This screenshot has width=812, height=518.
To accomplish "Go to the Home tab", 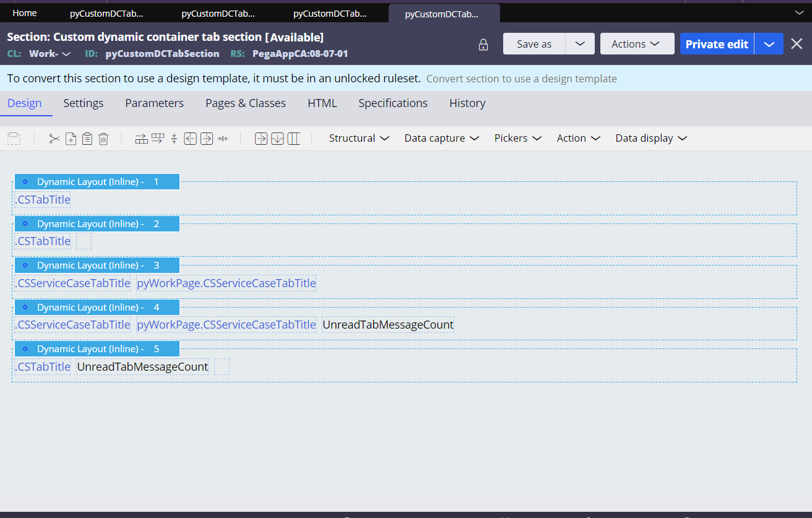I will (25, 13).
